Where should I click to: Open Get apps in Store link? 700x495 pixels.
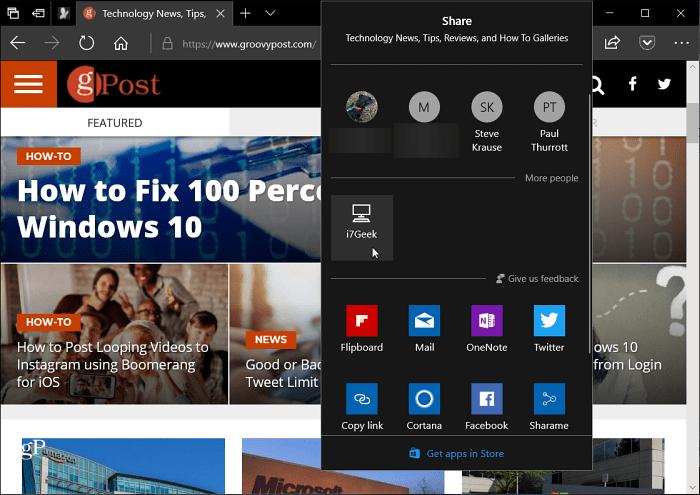(457, 453)
